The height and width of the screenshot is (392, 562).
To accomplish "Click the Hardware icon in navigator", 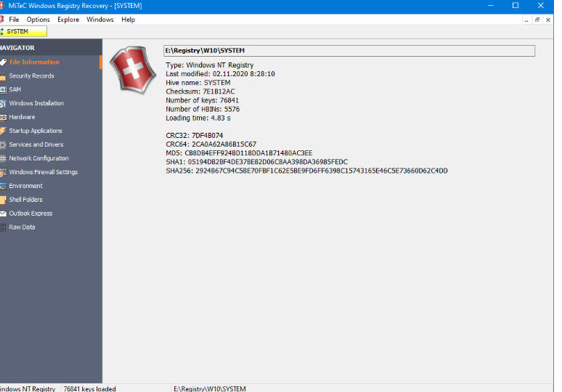I will point(3,118).
